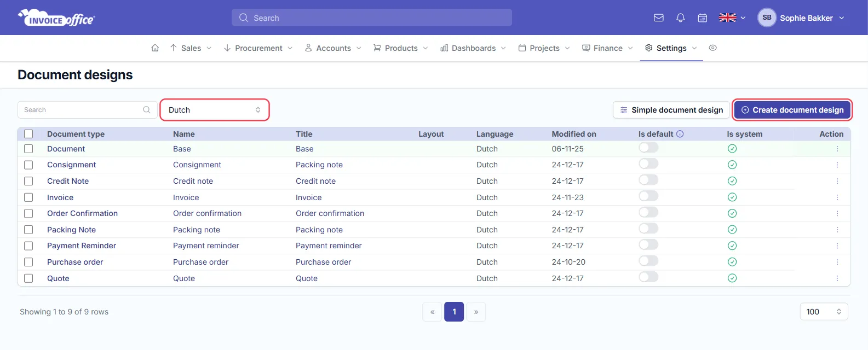Viewport: 868px width, 350px height.
Task: Tick the select-all header checkbox
Action: 28,134
